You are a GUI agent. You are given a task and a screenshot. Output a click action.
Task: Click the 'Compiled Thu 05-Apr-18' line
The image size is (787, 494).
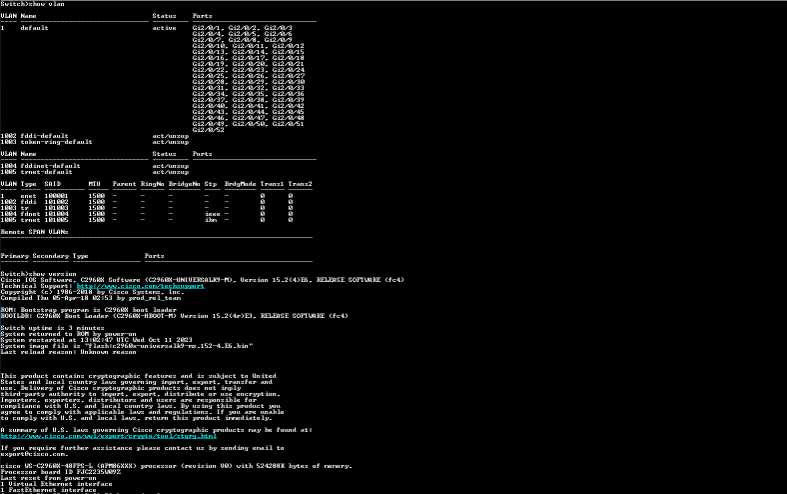point(90,298)
